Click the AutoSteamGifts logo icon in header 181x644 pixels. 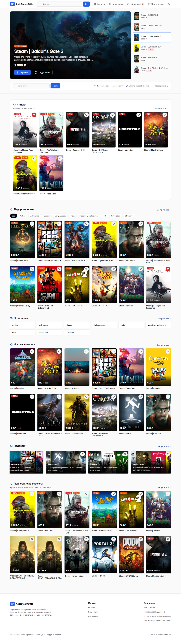click(12, 4)
